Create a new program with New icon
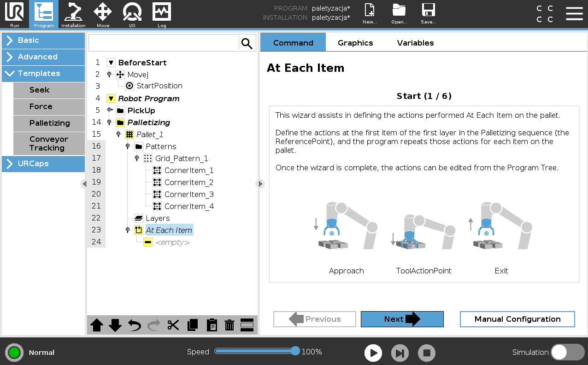Screen dimensions: 588x365 pyautogui.click(x=370, y=14)
